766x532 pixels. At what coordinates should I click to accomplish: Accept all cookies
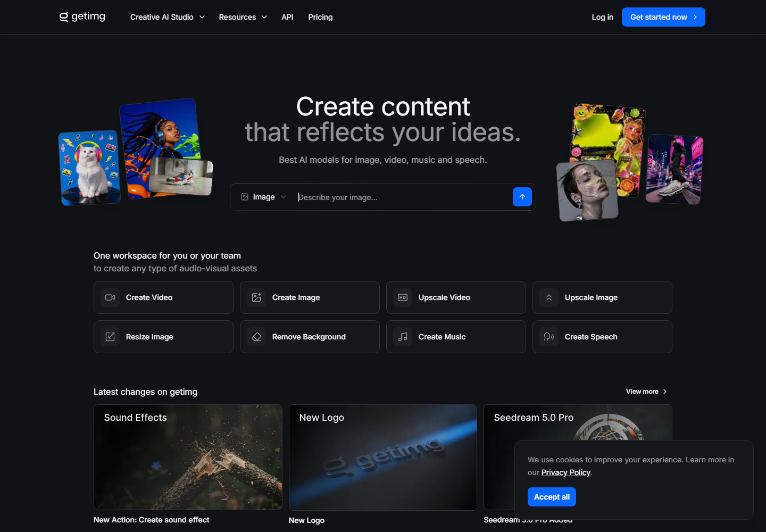[x=552, y=497]
